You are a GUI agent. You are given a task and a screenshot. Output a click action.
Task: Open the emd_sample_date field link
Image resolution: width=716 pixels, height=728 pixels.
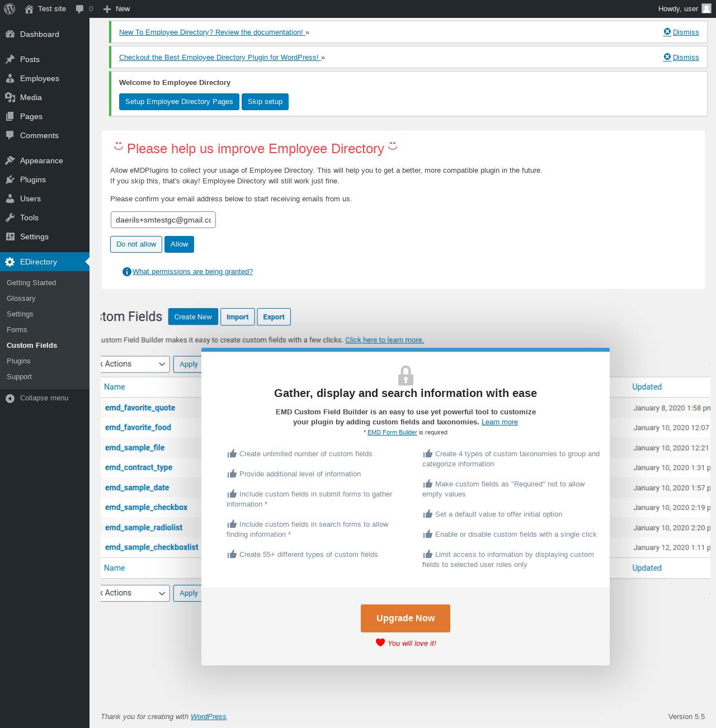137,488
